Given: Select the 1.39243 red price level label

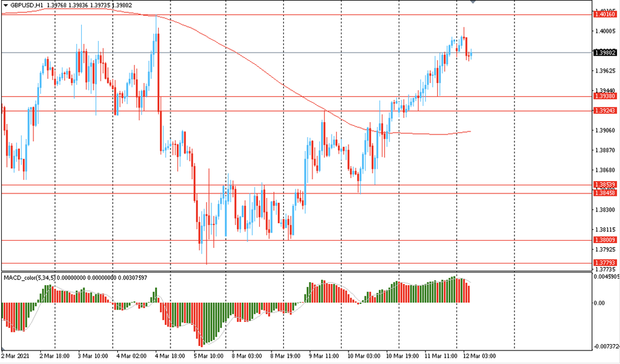Looking at the screenshot, I should click(605, 111).
